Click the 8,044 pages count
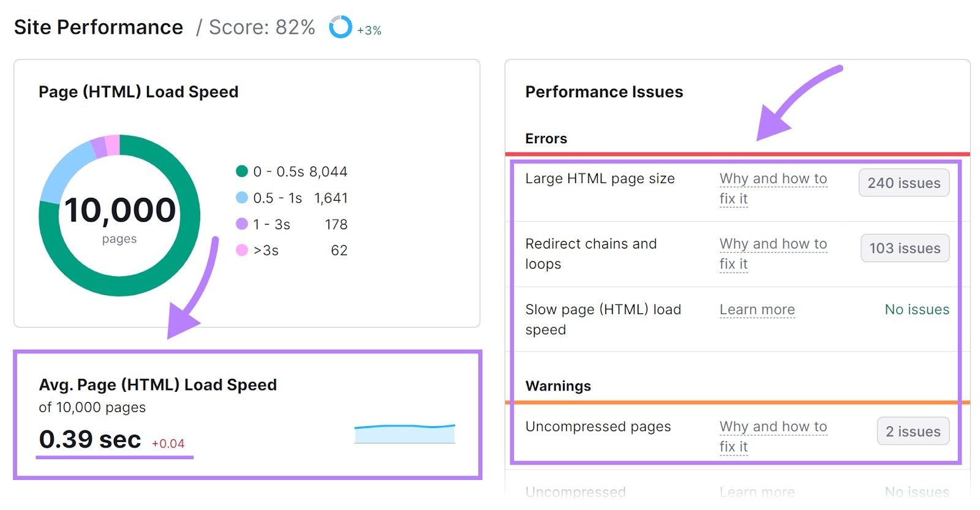 [x=328, y=171]
